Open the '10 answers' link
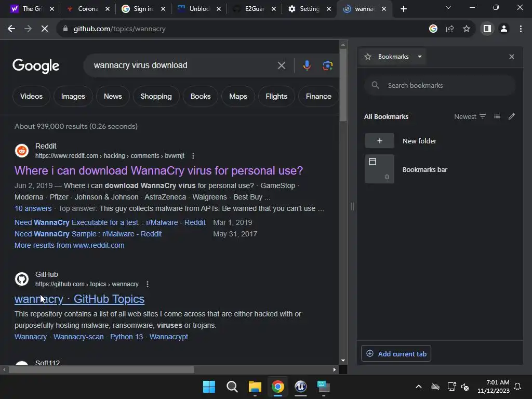 click(x=33, y=208)
